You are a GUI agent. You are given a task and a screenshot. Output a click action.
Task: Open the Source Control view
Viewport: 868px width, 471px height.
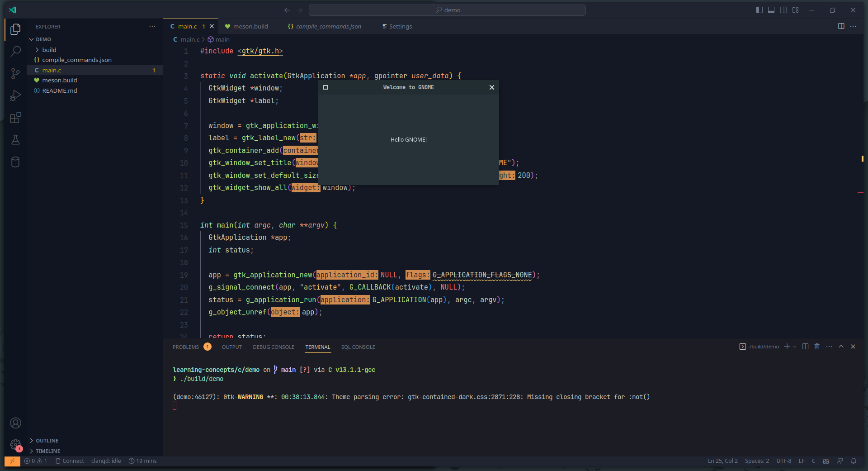click(x=15, y=73)
